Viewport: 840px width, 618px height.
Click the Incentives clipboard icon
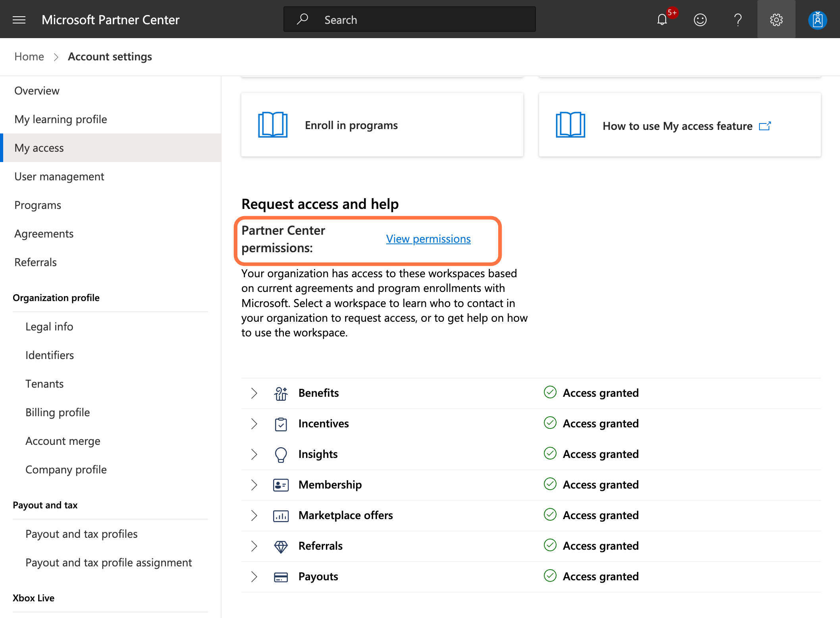281,424
